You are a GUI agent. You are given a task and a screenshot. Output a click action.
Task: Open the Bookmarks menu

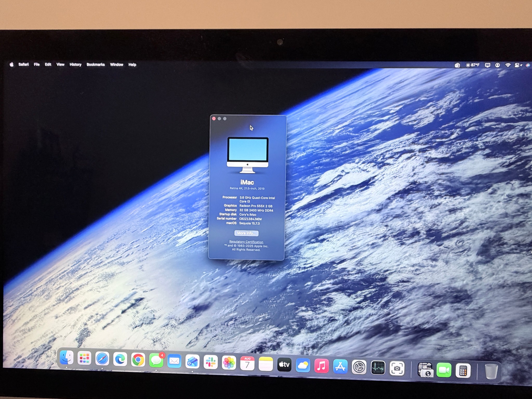(96, 64)
